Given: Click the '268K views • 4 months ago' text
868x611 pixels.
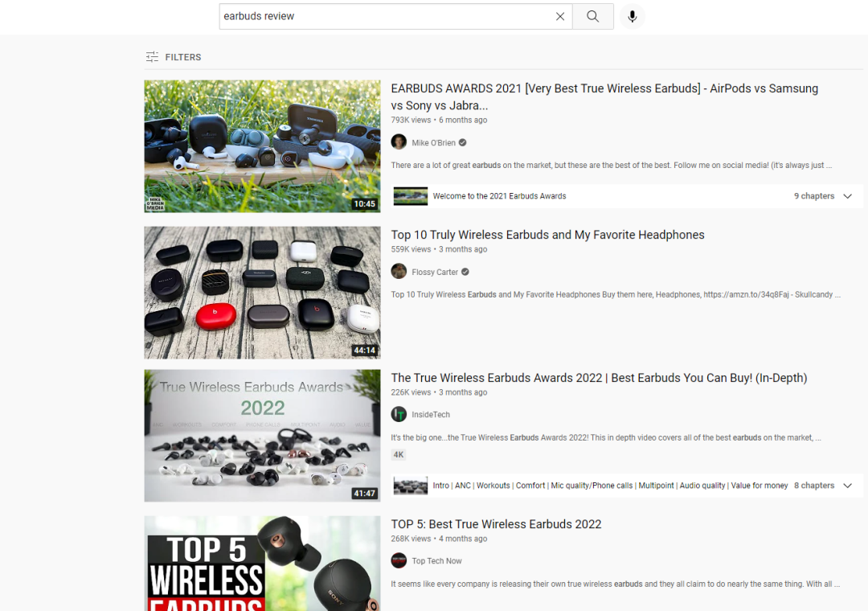Looking at the screenshot, I should point(439,539).
